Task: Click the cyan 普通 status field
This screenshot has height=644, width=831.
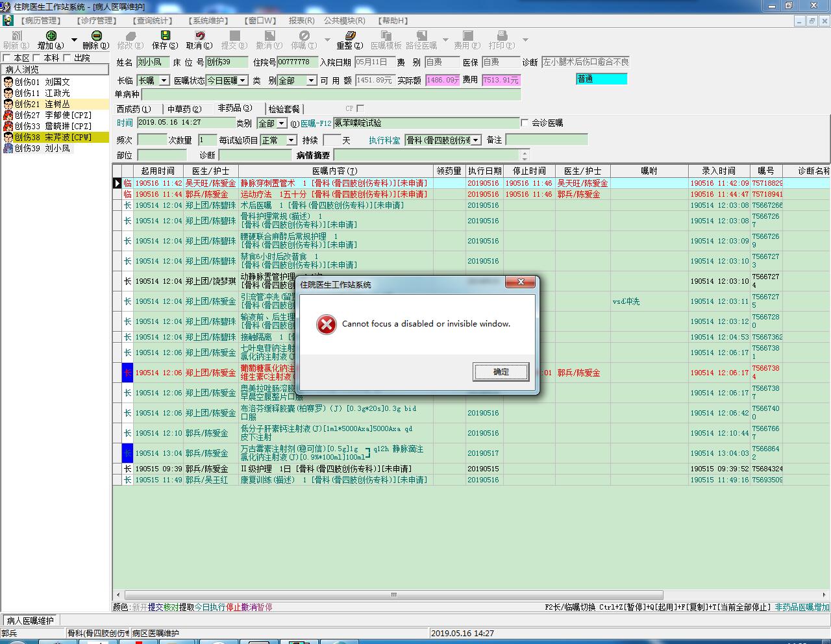Action: tap(601, 79)
